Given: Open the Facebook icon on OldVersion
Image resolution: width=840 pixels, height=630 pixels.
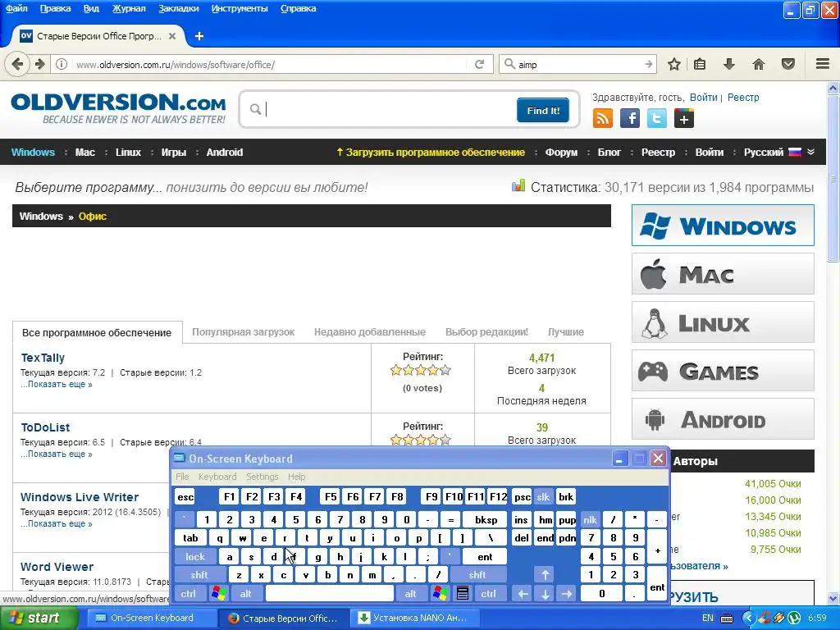Looking at the screenshot, I should tap(630, 118).
